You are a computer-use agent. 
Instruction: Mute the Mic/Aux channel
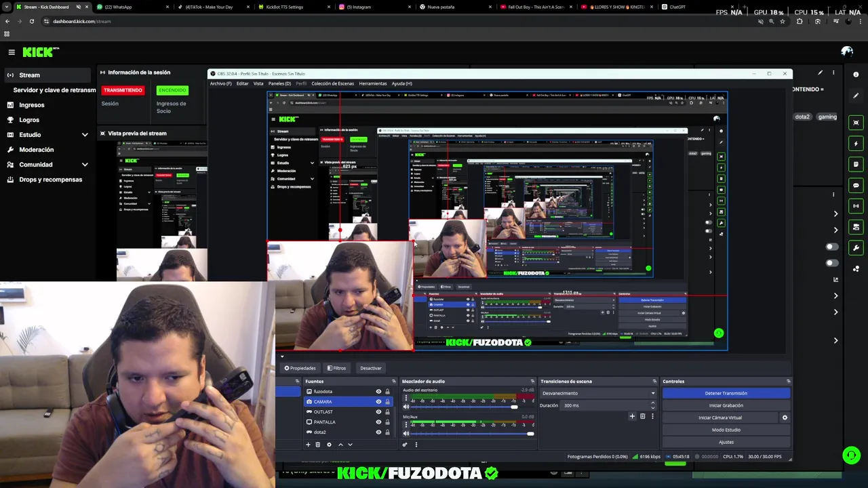pos(406,434)
